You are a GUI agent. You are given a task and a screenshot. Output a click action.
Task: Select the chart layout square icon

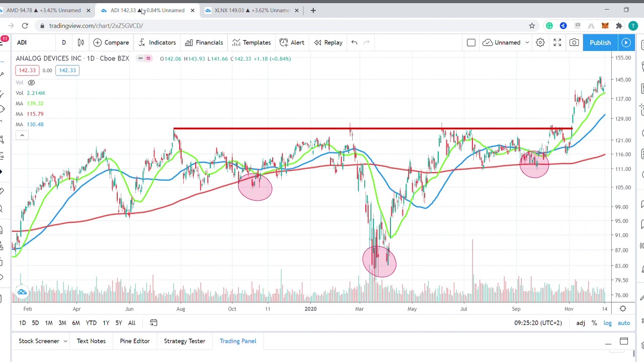point(471,43)
